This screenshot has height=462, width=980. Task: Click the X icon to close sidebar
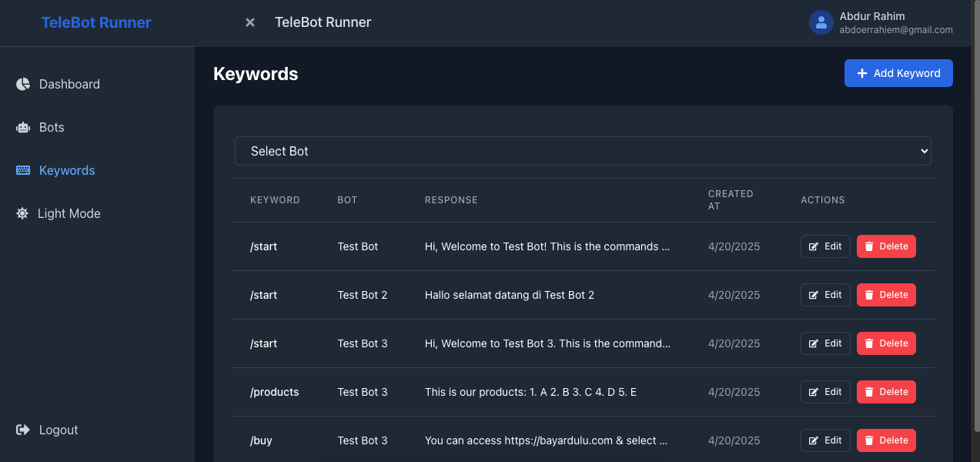coord(250,23)
